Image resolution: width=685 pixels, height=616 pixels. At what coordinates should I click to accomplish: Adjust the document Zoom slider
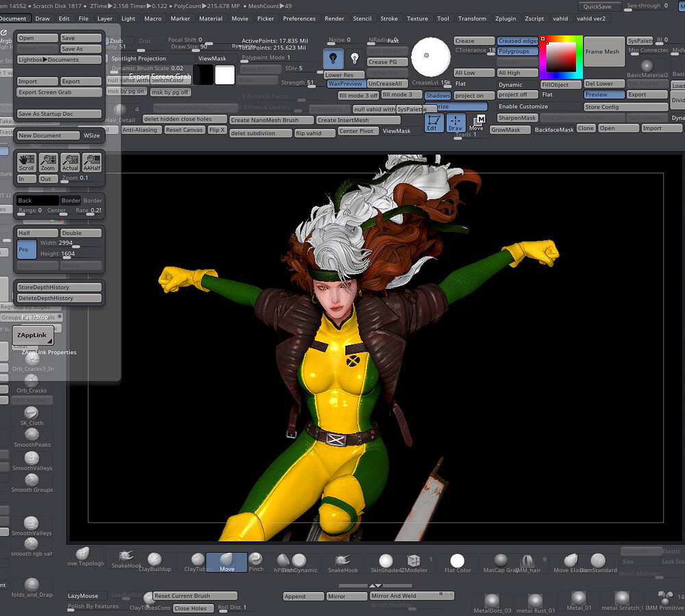[x=75, y=178]
